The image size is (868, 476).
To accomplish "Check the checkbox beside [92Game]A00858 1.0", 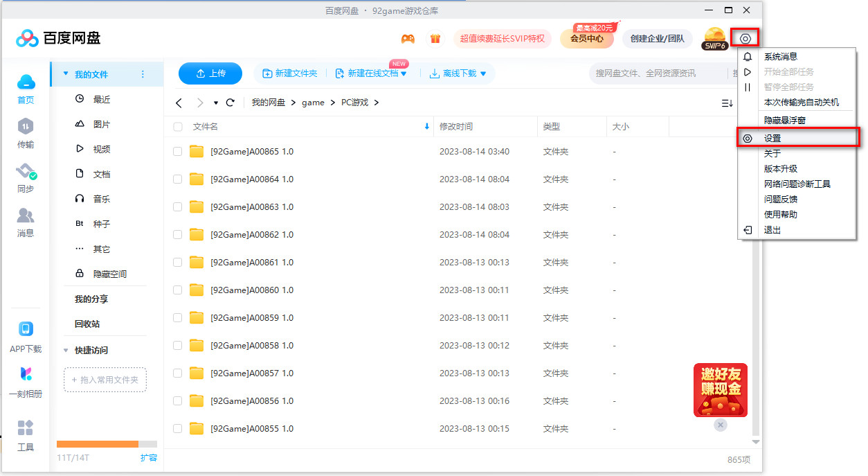I will click(x=177, y=345).
